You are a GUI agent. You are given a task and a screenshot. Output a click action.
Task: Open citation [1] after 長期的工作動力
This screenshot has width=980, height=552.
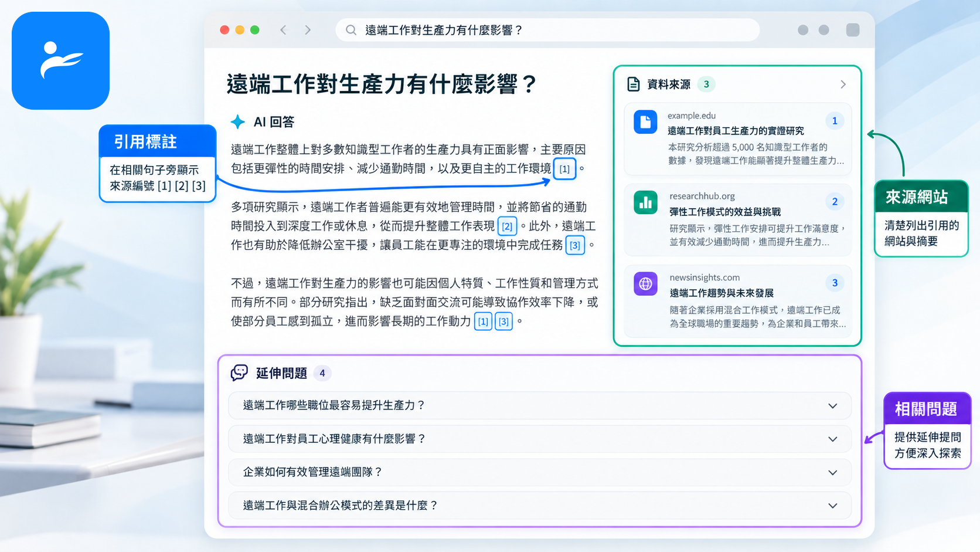tap(483, 321)
